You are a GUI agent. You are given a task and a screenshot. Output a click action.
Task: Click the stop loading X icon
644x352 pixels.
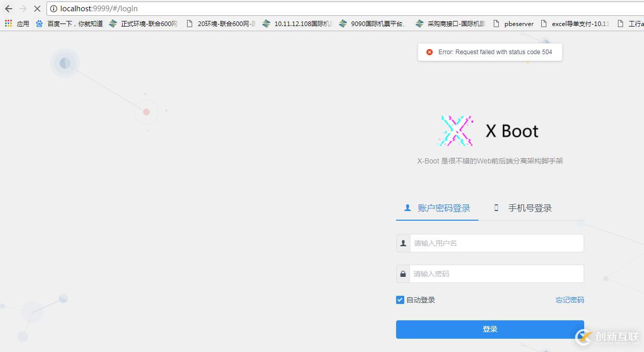click(x=37, y=8)
